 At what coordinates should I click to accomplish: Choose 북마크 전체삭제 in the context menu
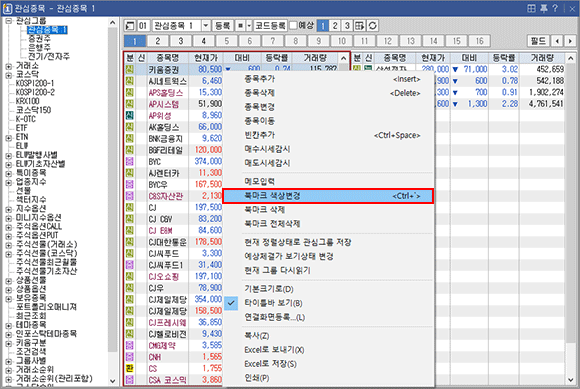pyautogui.click(x=328, y=224)
